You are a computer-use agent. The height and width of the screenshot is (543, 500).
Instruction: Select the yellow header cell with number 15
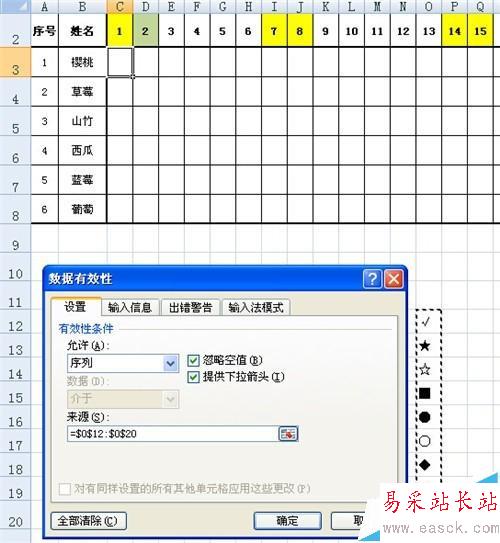point(480,31)
